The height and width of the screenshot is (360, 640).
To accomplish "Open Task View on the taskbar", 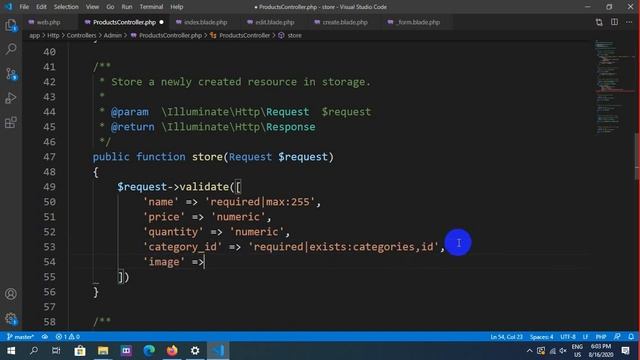I will click(56, 351).
